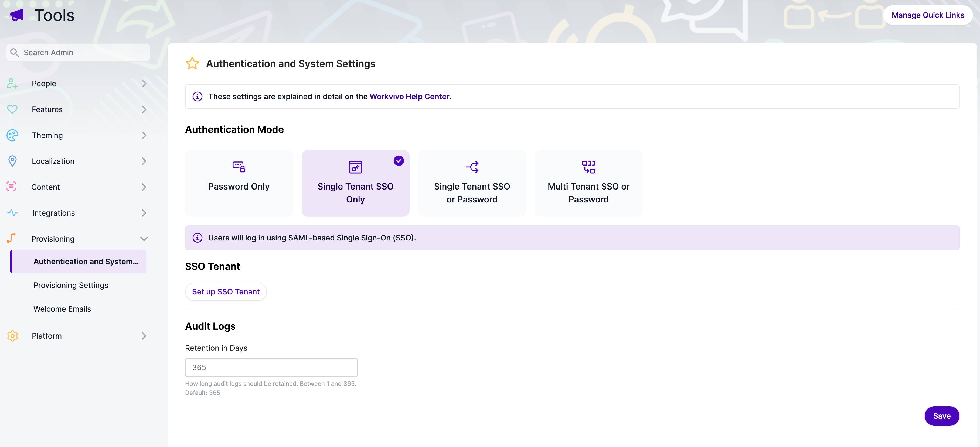Click the Integrations pulse icon

click(x=12, y=213)
